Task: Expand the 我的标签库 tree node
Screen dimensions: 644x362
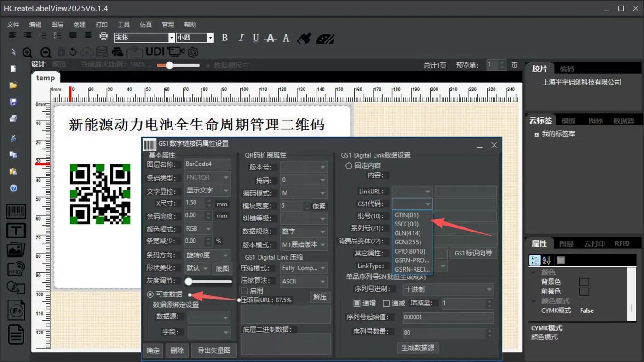Action: click(x=536, y=135)
